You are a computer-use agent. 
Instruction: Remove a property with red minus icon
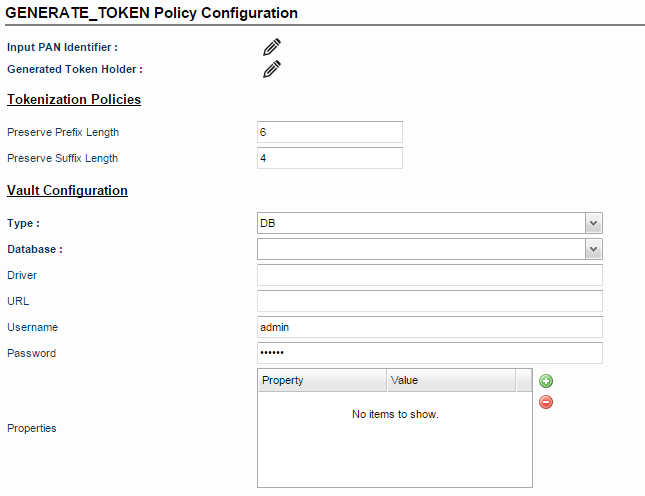[x=546, y=402]
